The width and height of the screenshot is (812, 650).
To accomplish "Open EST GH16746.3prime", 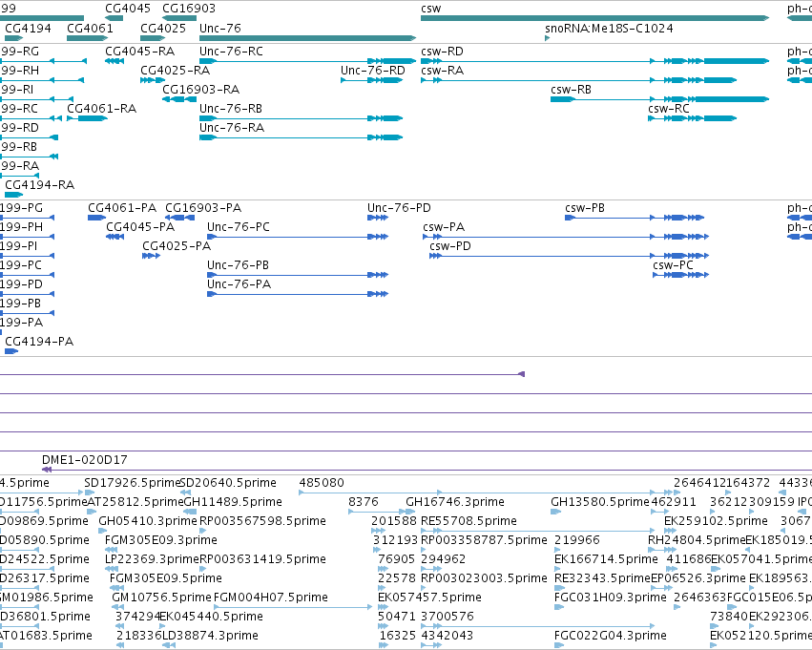I will pyautogui.click(x=455, y=502).
